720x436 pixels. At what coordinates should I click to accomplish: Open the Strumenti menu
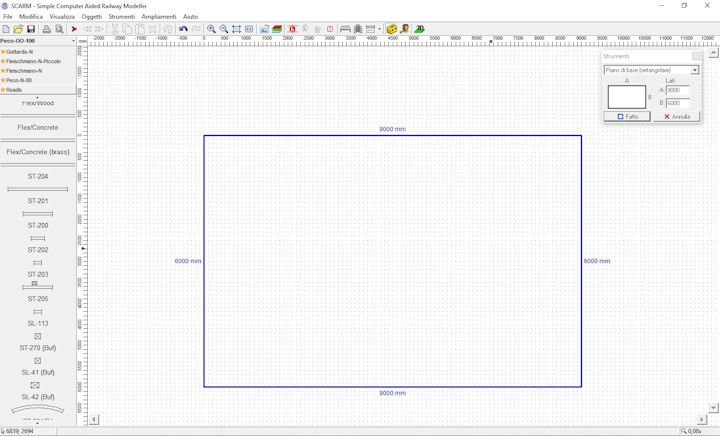[x=121, y=17]
